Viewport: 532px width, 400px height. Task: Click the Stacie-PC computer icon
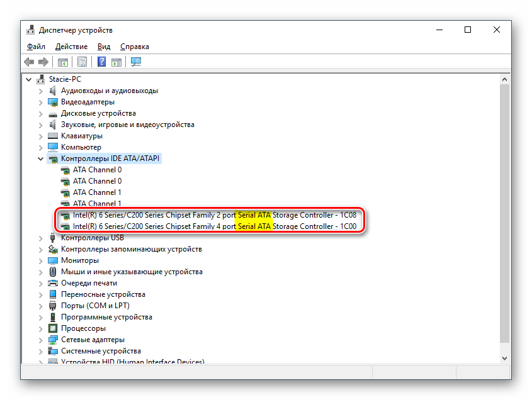pos(41,79)
